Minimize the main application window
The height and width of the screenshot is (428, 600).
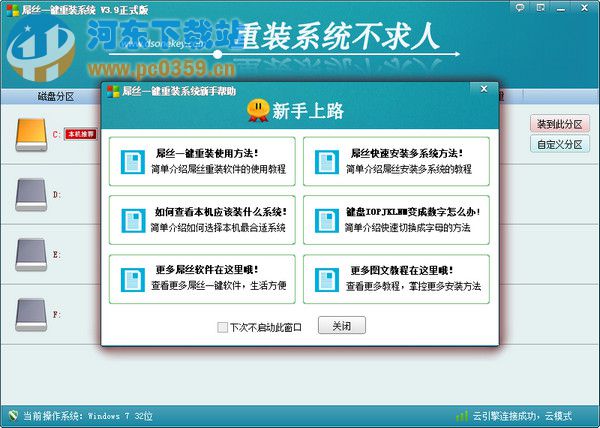click(561, 8)
